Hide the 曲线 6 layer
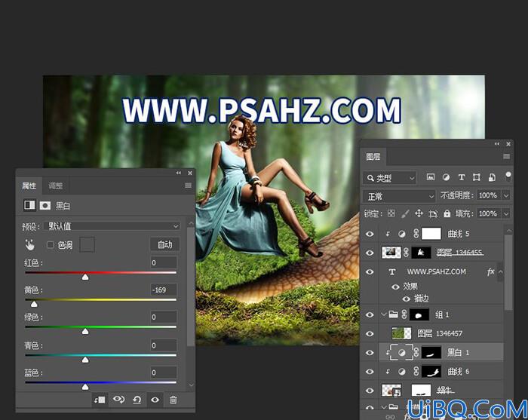Image resolution: width=528 pixels, height=420 pixels. click(x=370, y=372)
